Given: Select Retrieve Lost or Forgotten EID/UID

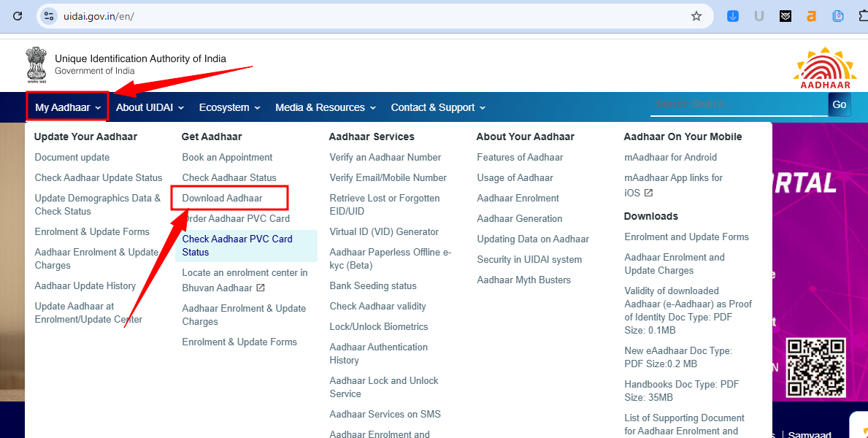Looking at the screenshot, I should (385, 205).
